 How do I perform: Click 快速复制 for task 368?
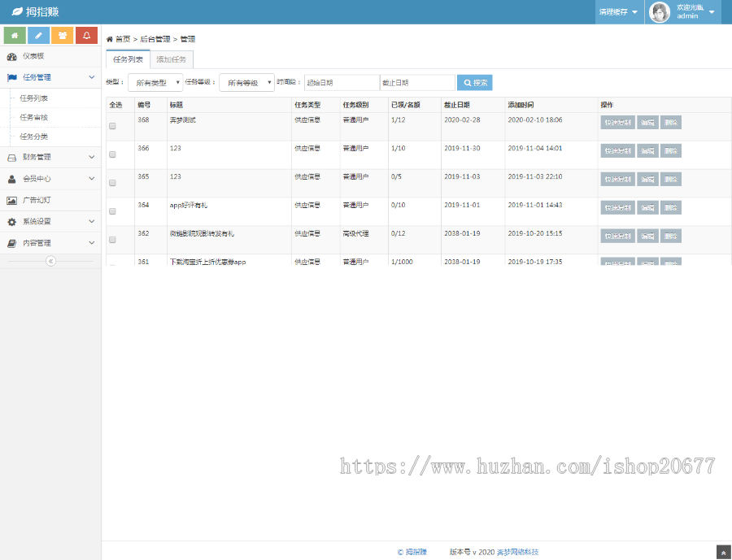pos(617,123)
